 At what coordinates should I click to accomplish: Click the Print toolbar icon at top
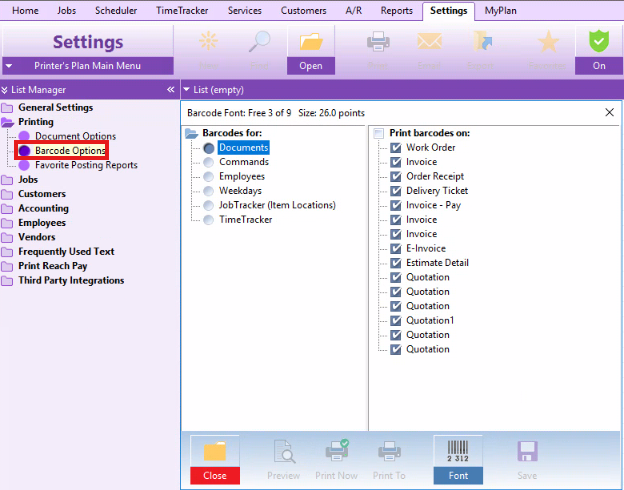378,41
